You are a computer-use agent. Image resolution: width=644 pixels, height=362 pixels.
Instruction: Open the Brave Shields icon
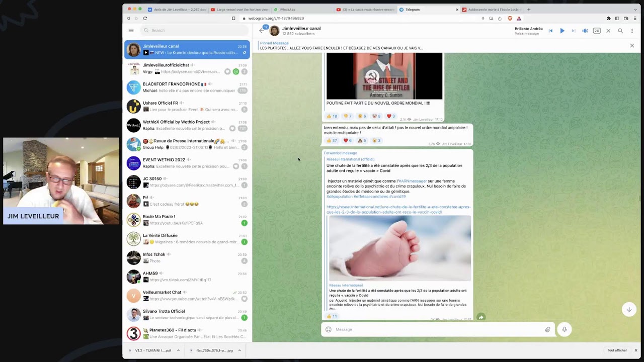(510, 18)
